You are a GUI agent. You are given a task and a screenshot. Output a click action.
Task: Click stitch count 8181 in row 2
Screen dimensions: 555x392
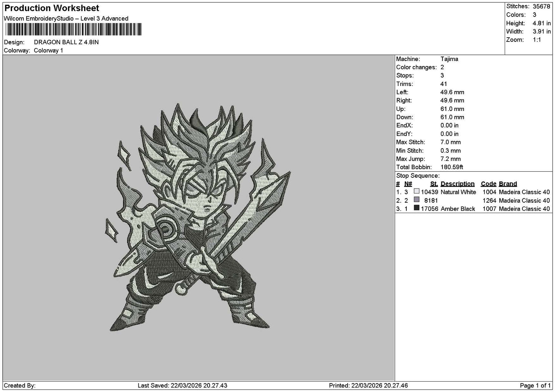point(431,200)
